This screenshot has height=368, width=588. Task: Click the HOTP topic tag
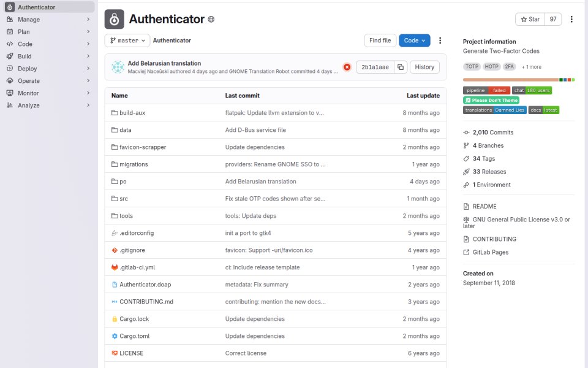tap(491, 66)
